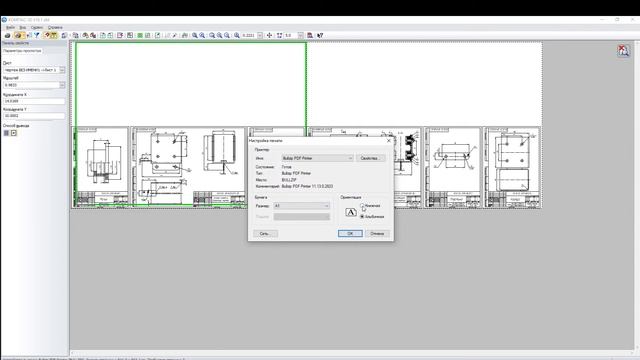Select the Альбомная orientation radio button
This screenshot has width=640, height=360.
[362, 216]
